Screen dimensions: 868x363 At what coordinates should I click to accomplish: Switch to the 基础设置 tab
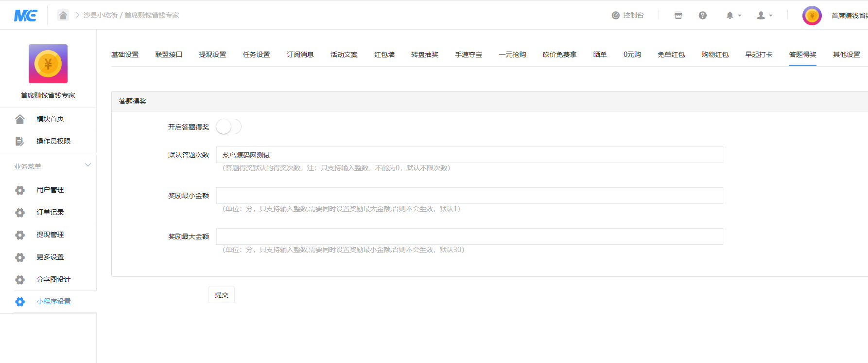[125, 54]
